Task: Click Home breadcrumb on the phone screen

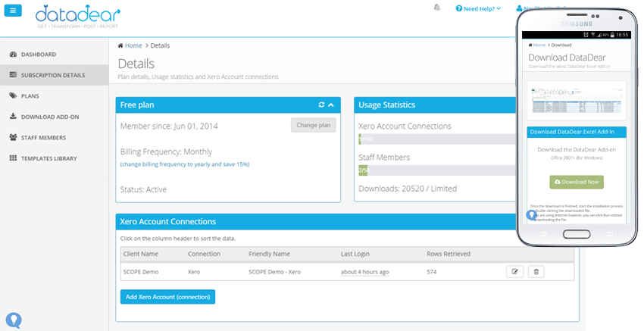Action: (x=539, y=45)
